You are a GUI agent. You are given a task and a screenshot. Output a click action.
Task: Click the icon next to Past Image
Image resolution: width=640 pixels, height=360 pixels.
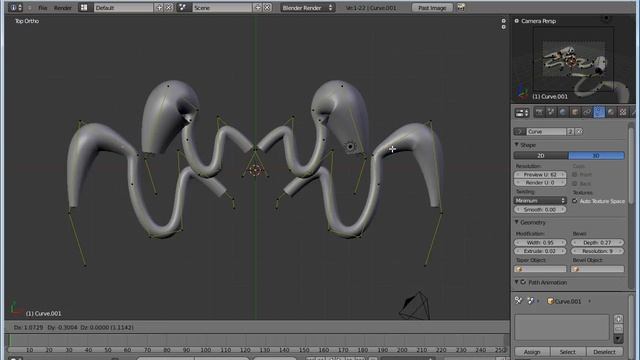(461, 7)
